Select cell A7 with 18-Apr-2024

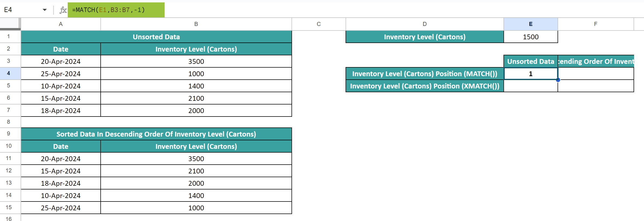pyautogui.click(x=61, y=111)
